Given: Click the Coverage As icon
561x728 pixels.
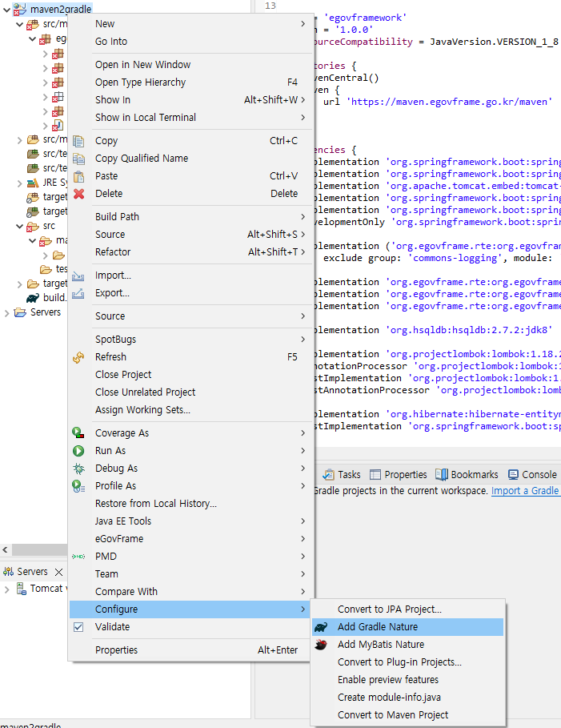Looking at the screenshot, I should 78,433.
